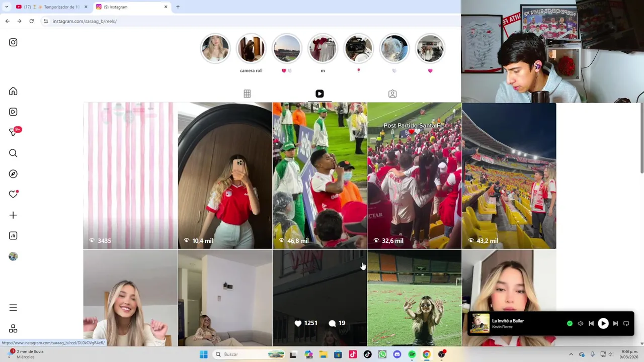The image size is (644, 362).
Task: Open the More hamburger menu in the sidebar
Action: (13, 308)
